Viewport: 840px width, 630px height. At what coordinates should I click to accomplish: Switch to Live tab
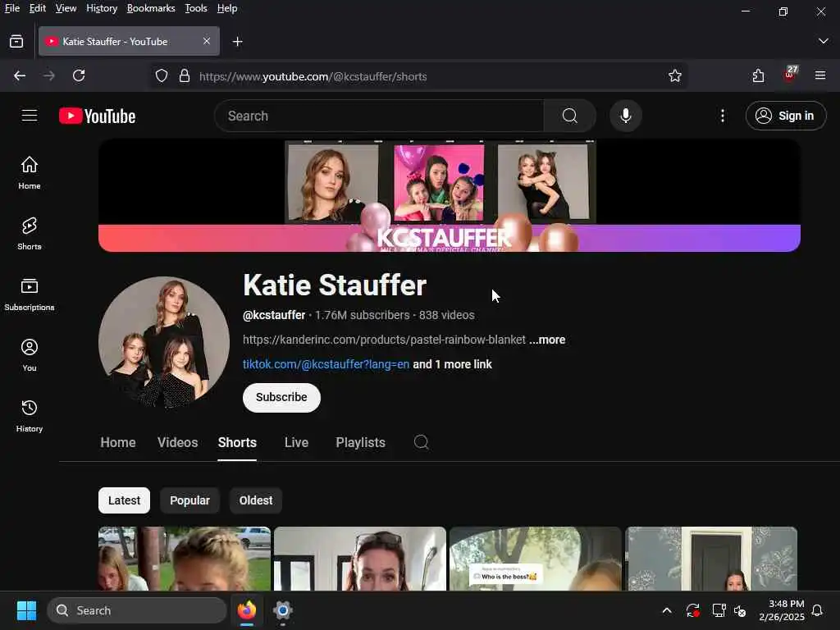pyautogui.click(x=296, y=442)
